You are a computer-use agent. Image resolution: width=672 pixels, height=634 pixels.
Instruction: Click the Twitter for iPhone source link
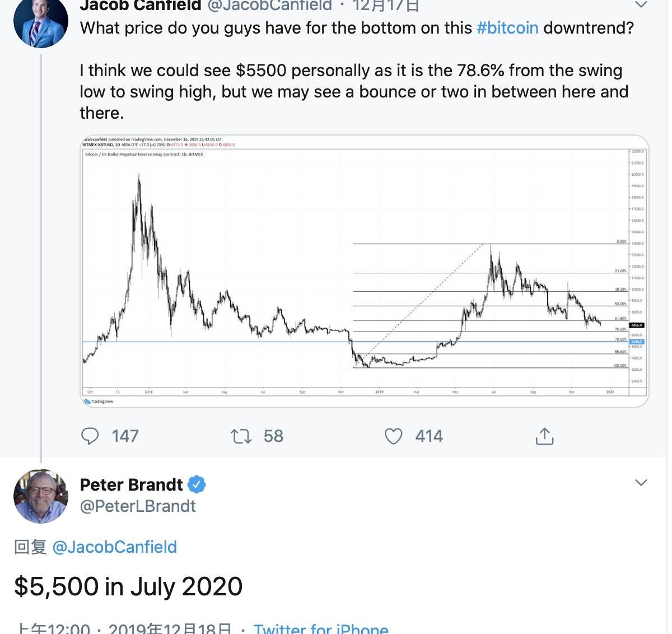(x=321, y=628)
